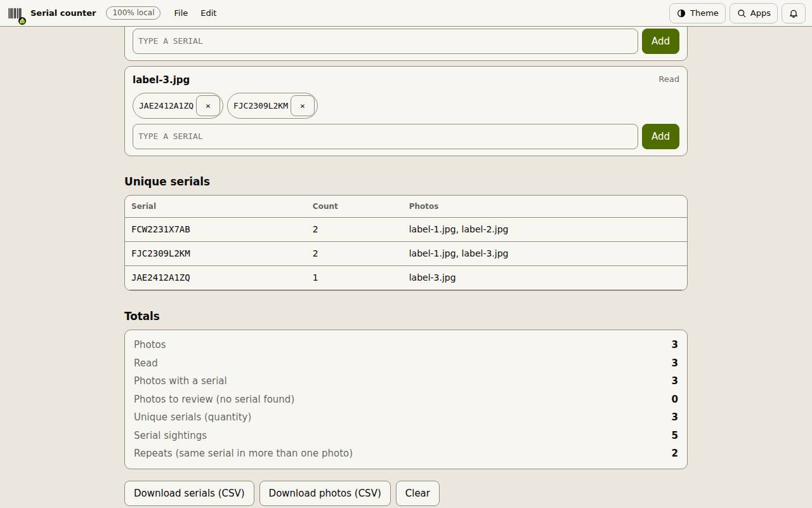Click the Serial counter barcode logo icon

tap(16, 13)
